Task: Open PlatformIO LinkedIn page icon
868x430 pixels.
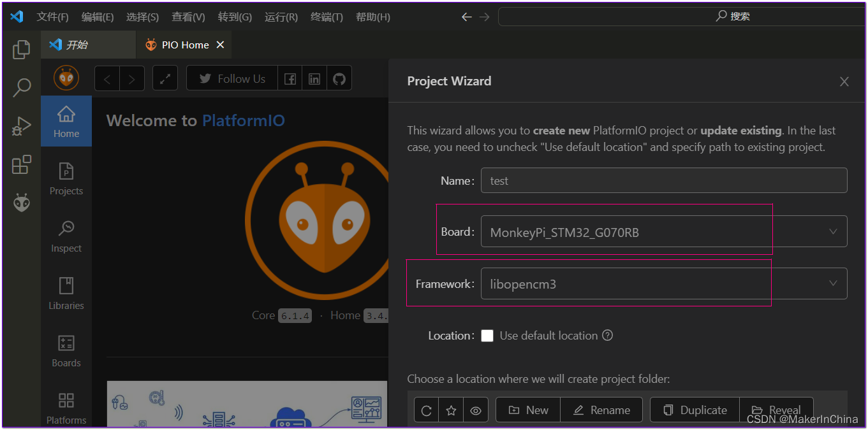Action: click(x=314, y=79)
